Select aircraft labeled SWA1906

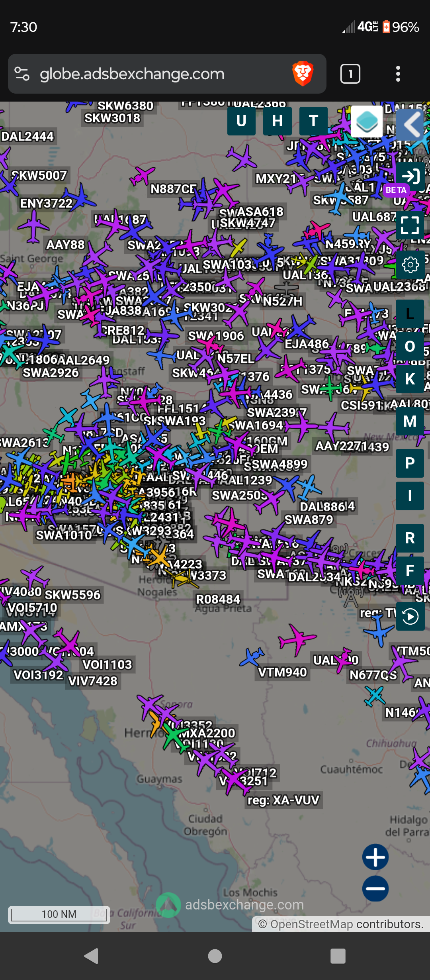point(216,336)
